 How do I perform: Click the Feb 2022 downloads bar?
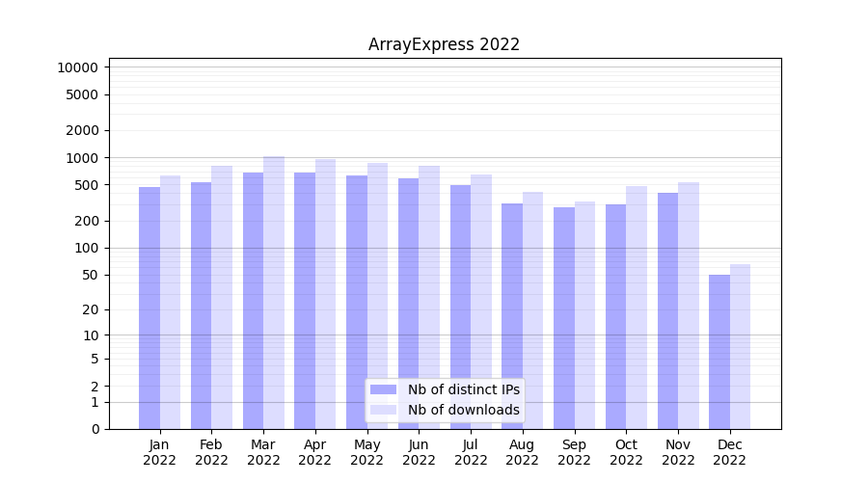tap(222, 297)
